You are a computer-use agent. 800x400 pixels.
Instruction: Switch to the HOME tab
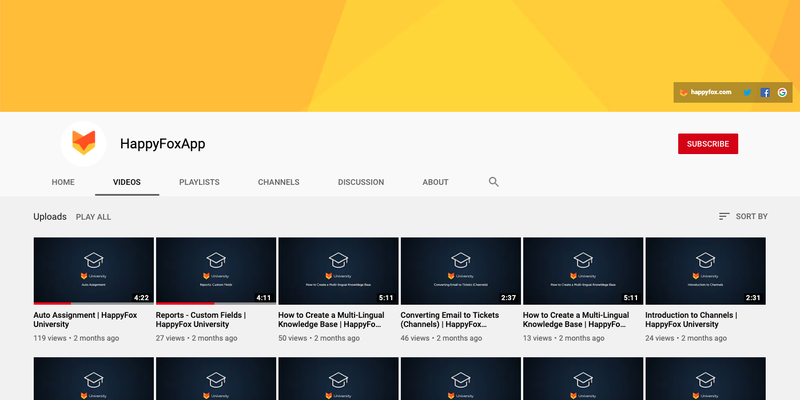pyautogui.click(x=63, y=182)
